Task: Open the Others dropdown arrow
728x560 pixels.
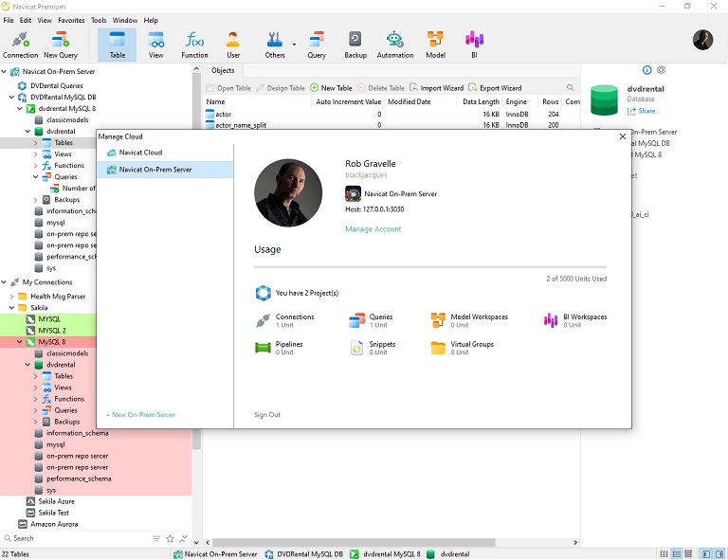Action: (294, 45)
